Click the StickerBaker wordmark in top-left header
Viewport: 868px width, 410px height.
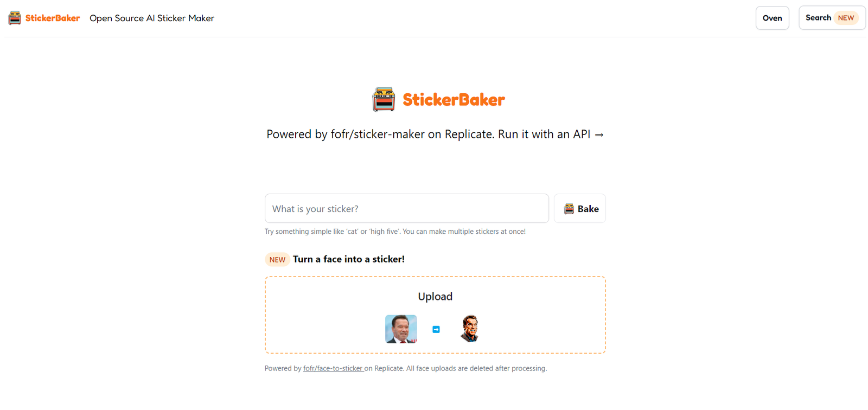click(x=53, y=18)
